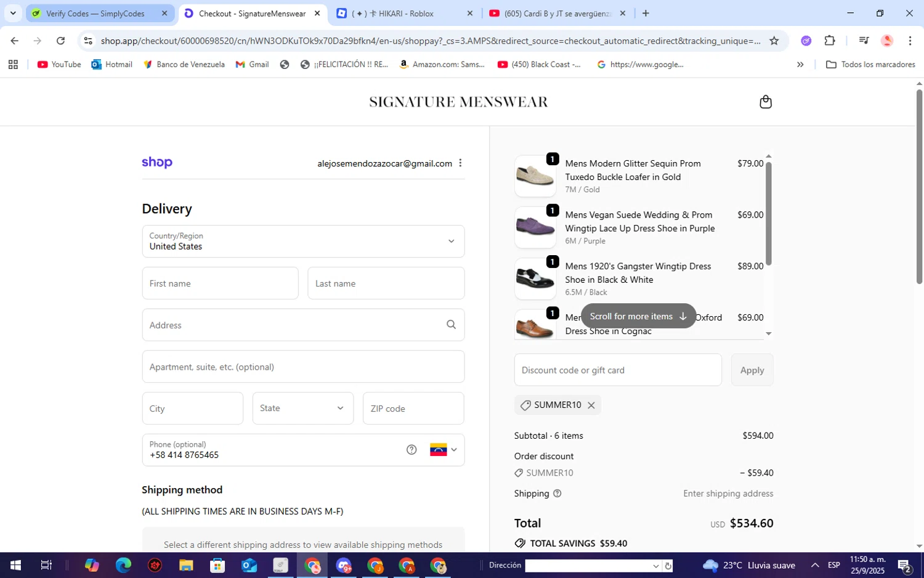The height and width of the screenshot is (578, 924).
Task: Open notification center icon
Action: point(905,565)
